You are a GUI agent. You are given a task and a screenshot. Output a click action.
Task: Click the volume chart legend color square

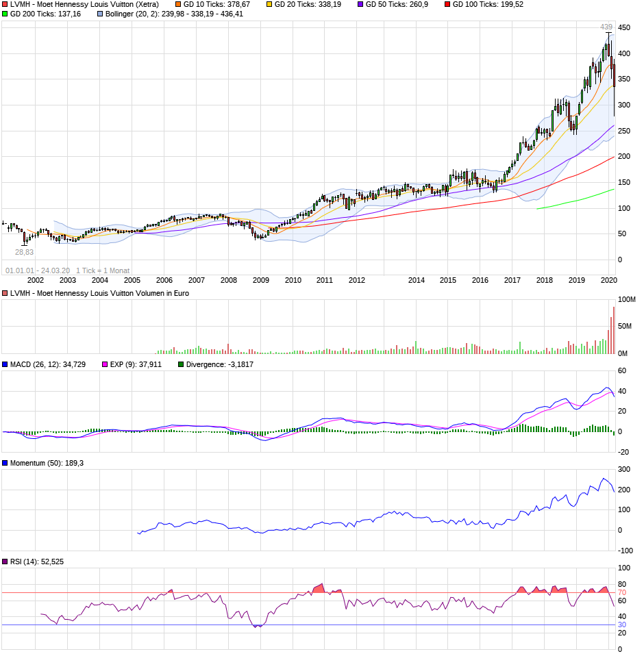point(5,294)
